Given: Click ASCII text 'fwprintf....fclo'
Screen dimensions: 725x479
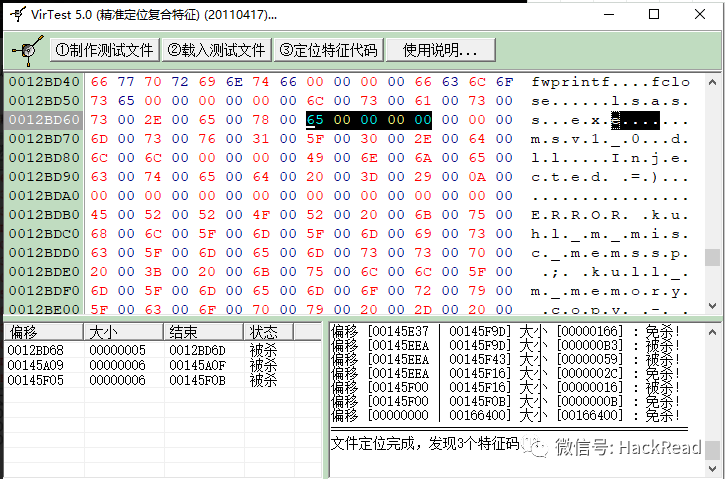Looking at the screenshot, I should tap(610, 82).
